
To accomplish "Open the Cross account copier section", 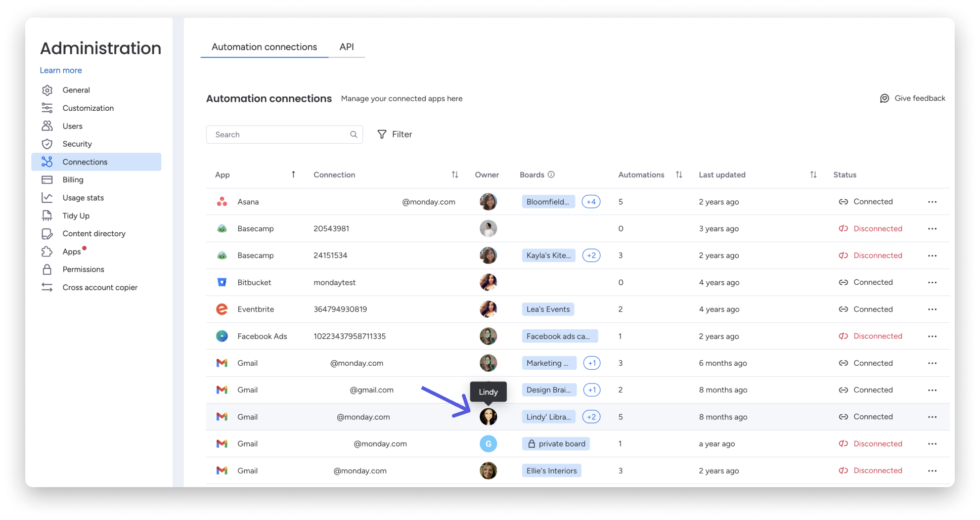I will point(100,287).
